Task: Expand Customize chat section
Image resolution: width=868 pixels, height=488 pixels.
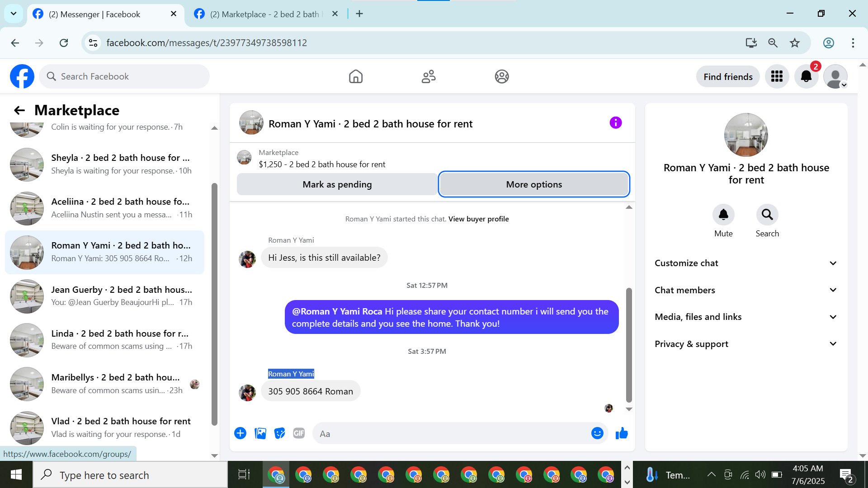Action: pyautogui.click(x=746, y=263)
